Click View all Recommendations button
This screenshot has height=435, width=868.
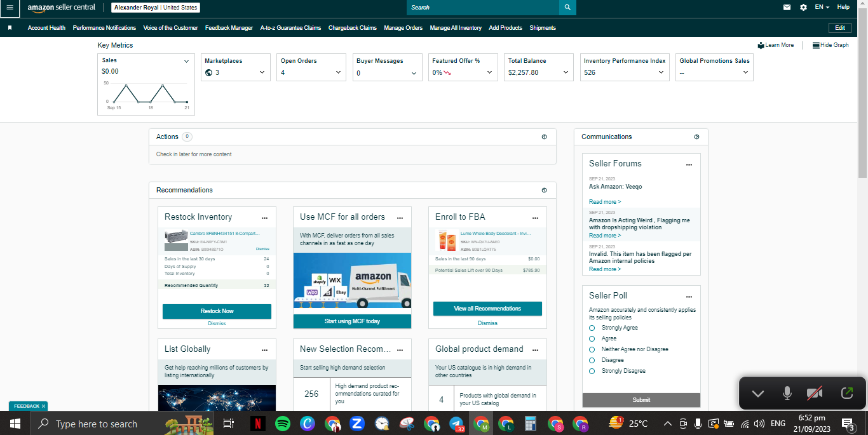pyautogui.click(x=487, y=309)
